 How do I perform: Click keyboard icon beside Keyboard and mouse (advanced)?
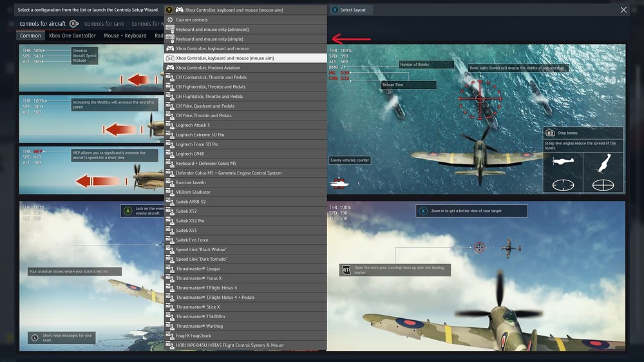(x=170, y=29)
